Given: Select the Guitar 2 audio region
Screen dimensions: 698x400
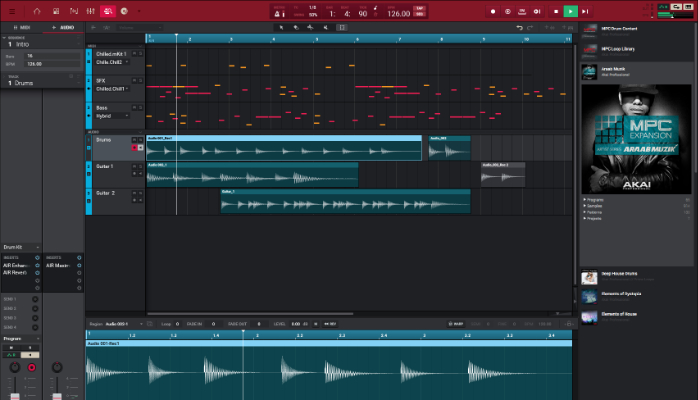Looking at the screenshot, I should (x=345, y=201).
